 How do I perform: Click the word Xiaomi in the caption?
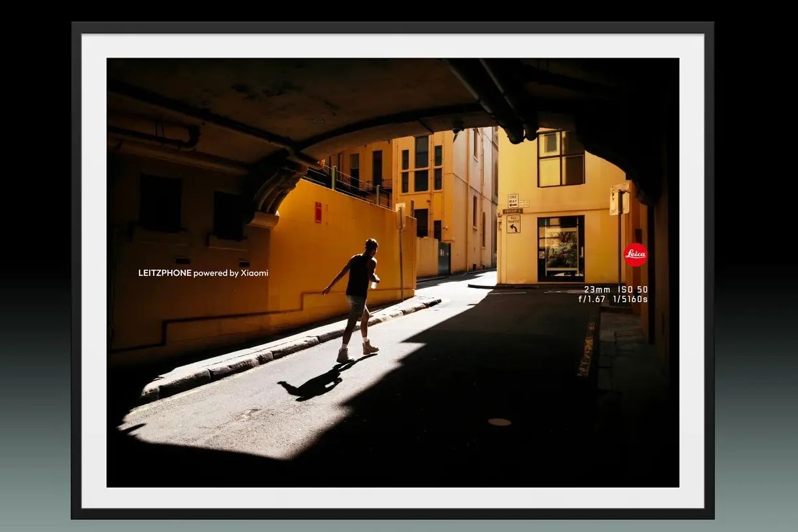[x=254, y=273]
